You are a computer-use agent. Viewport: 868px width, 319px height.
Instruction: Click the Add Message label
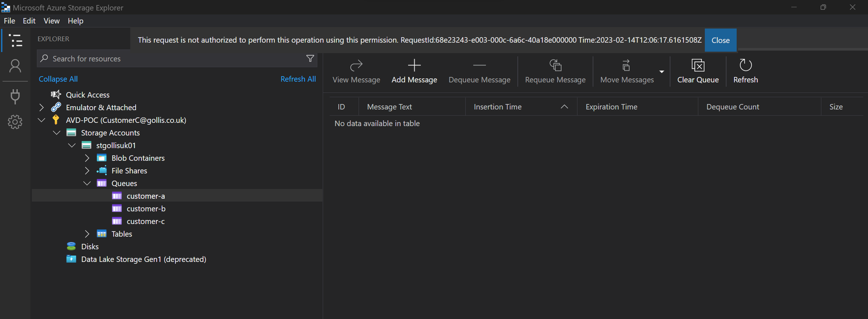click(414, 79)
